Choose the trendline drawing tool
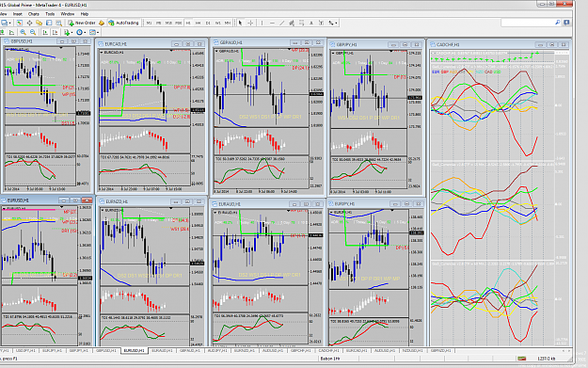This screenshot has width=588, height=368. (281, 23)
